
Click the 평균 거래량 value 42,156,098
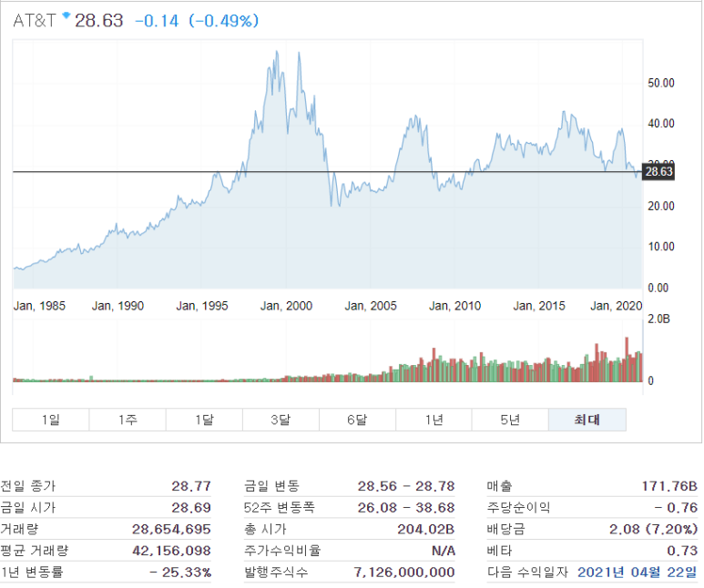point(171,551)
